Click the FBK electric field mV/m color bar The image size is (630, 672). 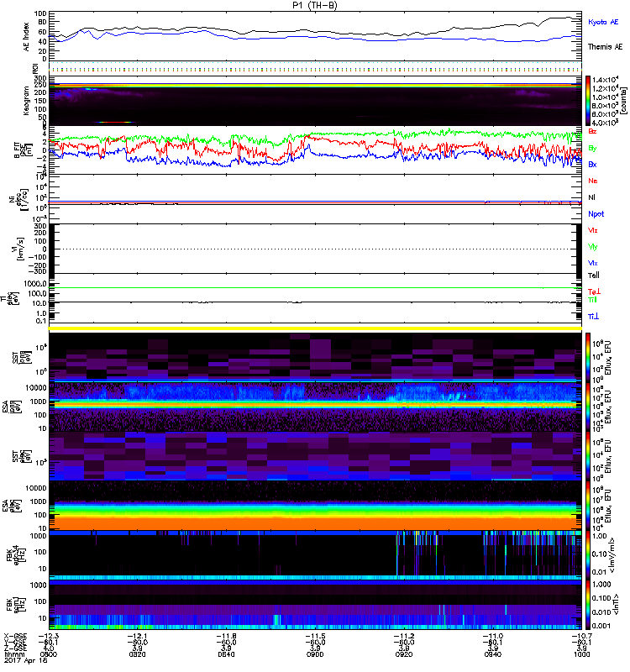point(588,555)
